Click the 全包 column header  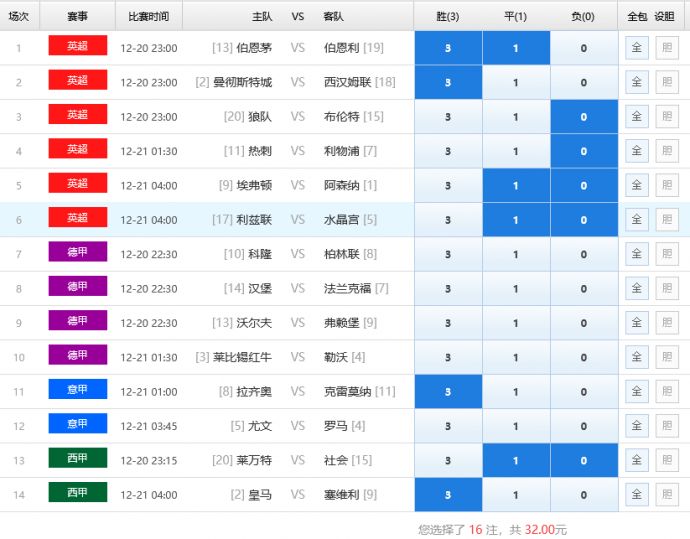[x=637, y=17]
